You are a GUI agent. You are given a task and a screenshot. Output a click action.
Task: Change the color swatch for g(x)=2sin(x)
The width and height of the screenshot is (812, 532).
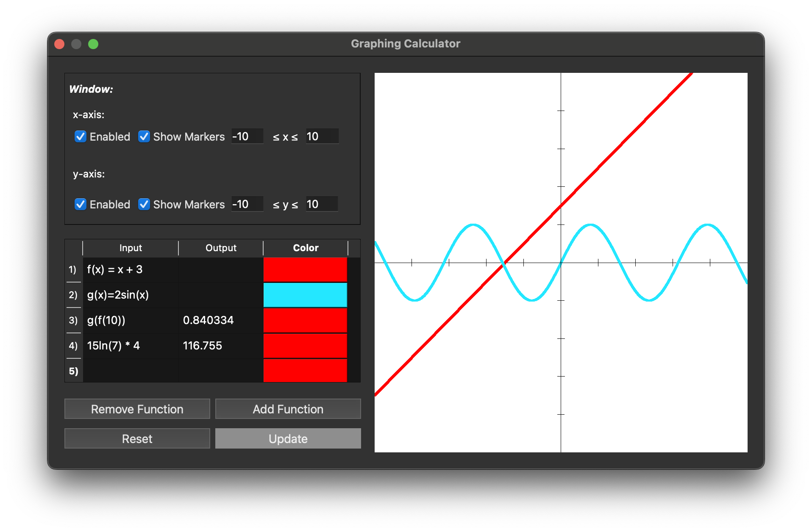(305, 295)
